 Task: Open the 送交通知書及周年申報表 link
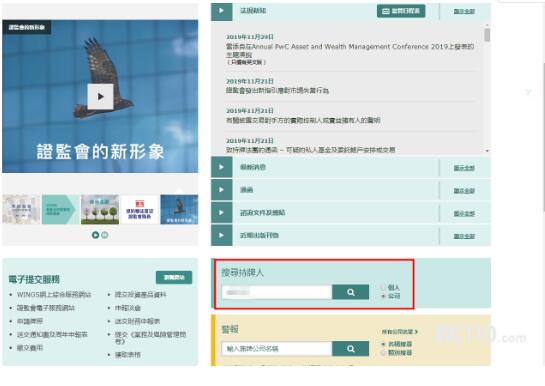click(x=52, y=335)
